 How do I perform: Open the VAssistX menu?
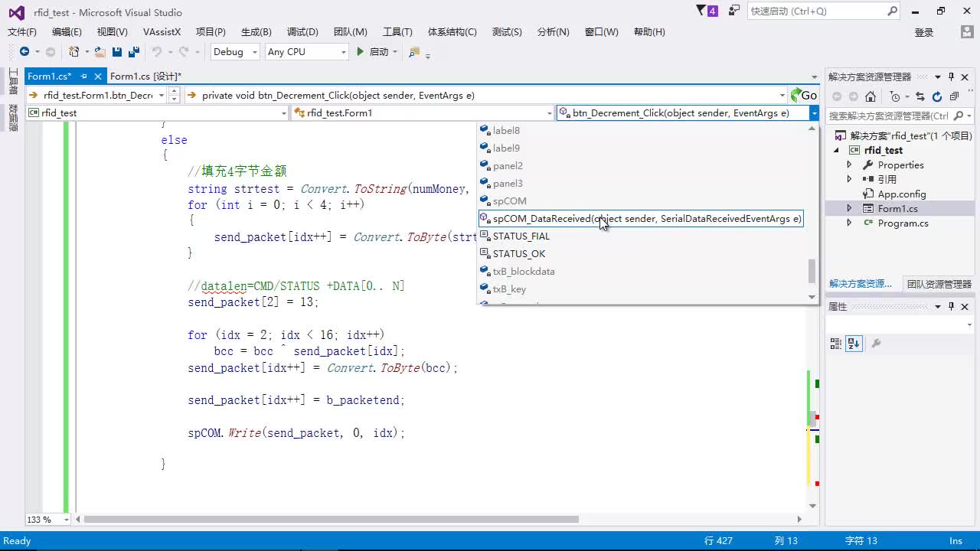[162, 32]
